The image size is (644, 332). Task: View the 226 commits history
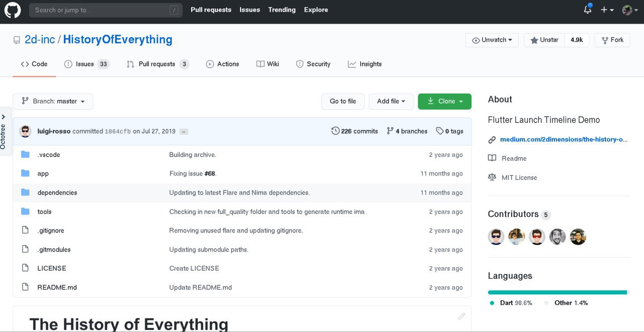pyautogui.click(x=355, y=131)
